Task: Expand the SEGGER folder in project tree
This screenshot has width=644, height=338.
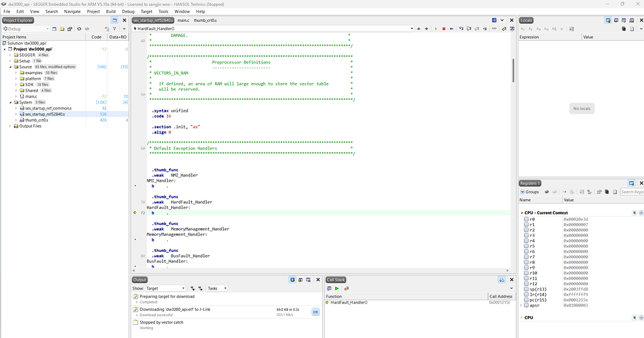Action: pos(10,55)
